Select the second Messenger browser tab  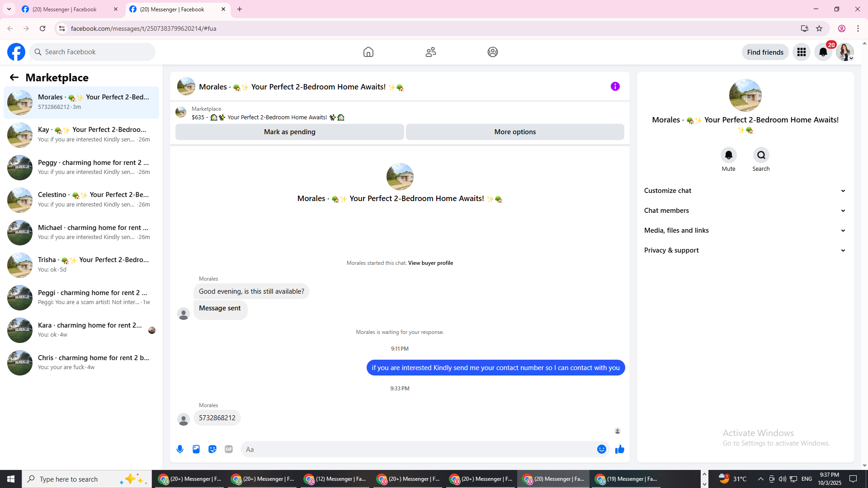coord(178,9)
